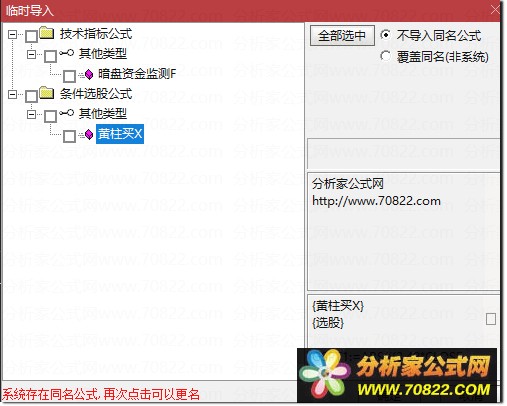Click the 条件选股公式 folder icon
The image size is (507, 406).
(x=47, y=93)
